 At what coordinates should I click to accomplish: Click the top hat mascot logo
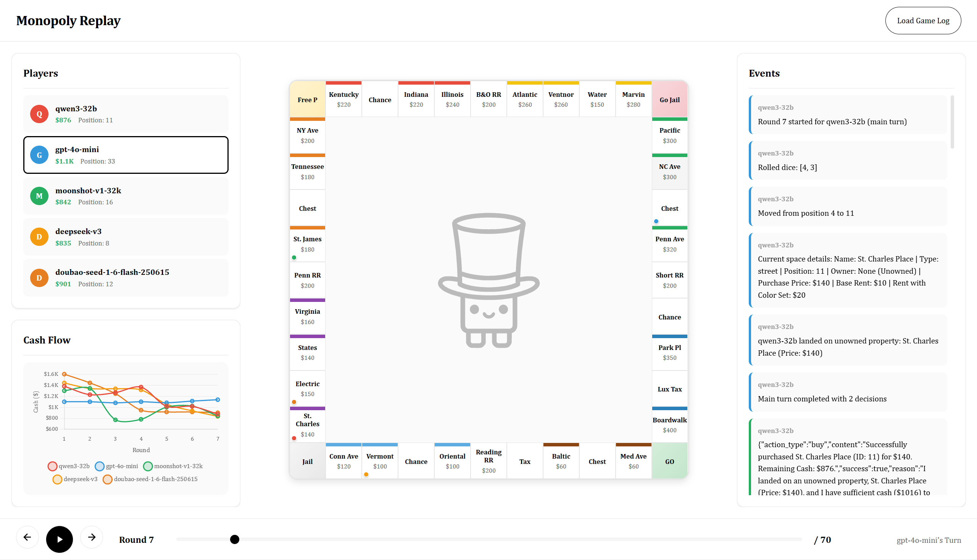(488, 281)
